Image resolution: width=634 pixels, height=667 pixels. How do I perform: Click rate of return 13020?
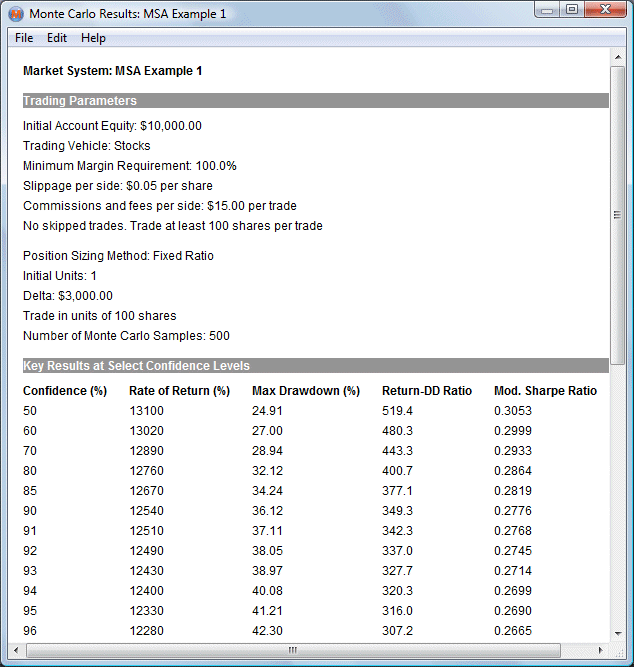pyautogui.click(x=147, y=431)
